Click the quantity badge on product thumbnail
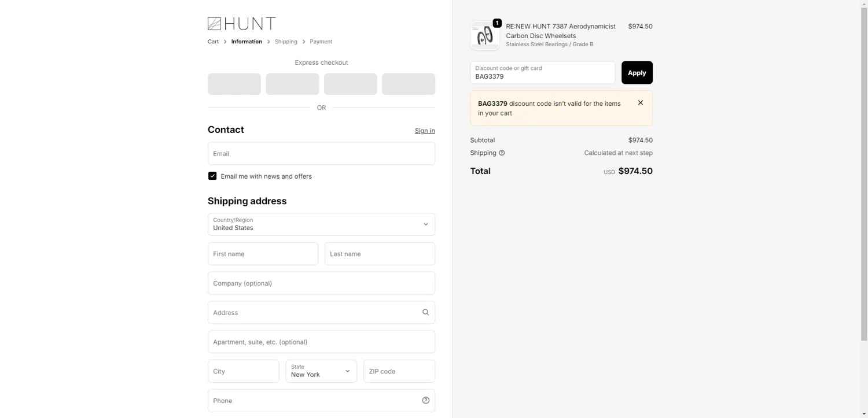The height and width of the screenshot is (418, 868). (x=497, y=23)
